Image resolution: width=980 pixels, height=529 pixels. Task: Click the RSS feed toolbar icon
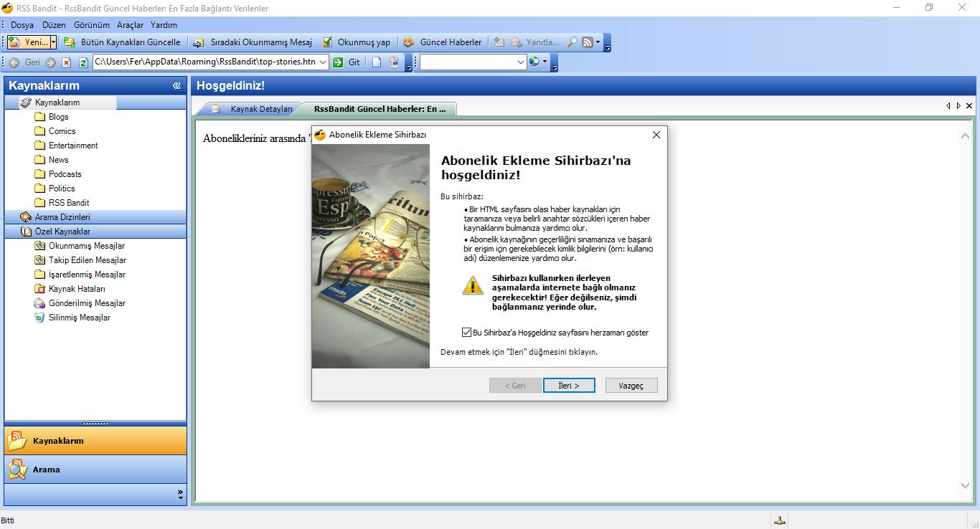click(x=588, y=42)
